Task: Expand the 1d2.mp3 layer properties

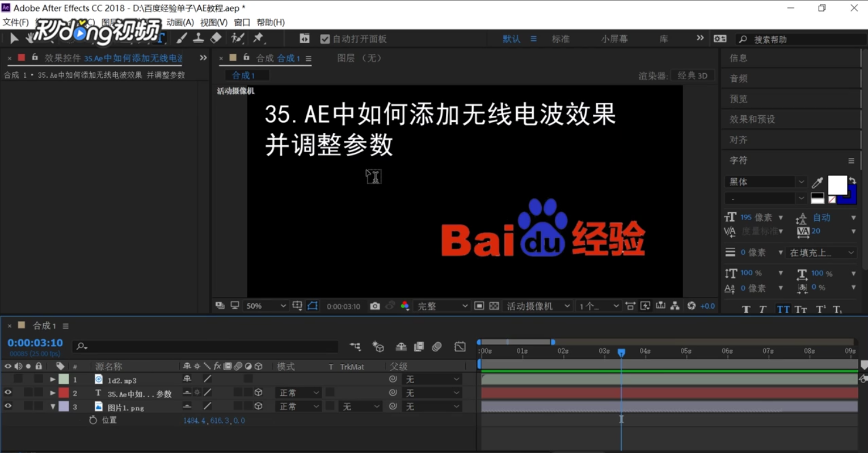Action: 52,379
